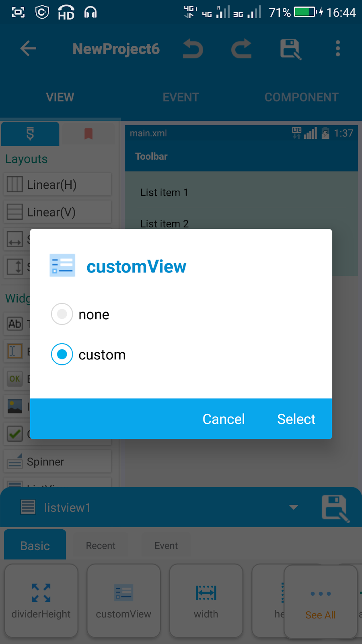This screenshot has width=362, height=644.
Task: Cancel the customView dialog
Action: pos(224,419)
